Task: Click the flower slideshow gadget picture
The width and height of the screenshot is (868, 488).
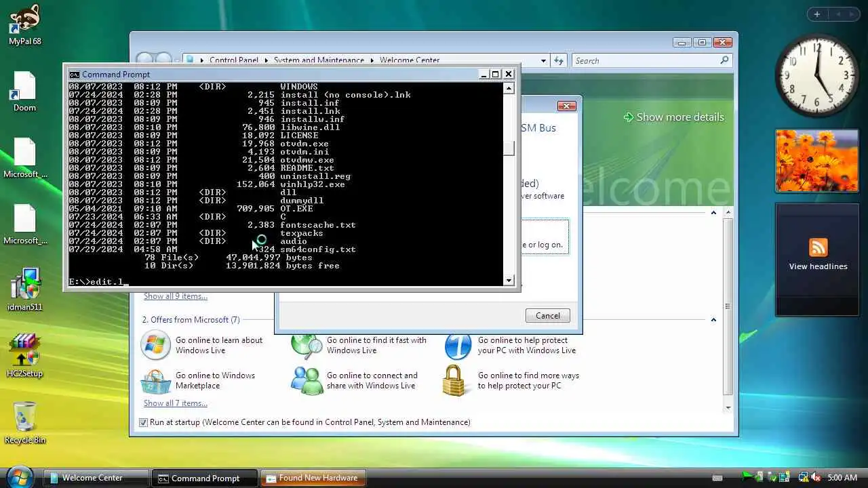Action: click(x=817, y=161)
